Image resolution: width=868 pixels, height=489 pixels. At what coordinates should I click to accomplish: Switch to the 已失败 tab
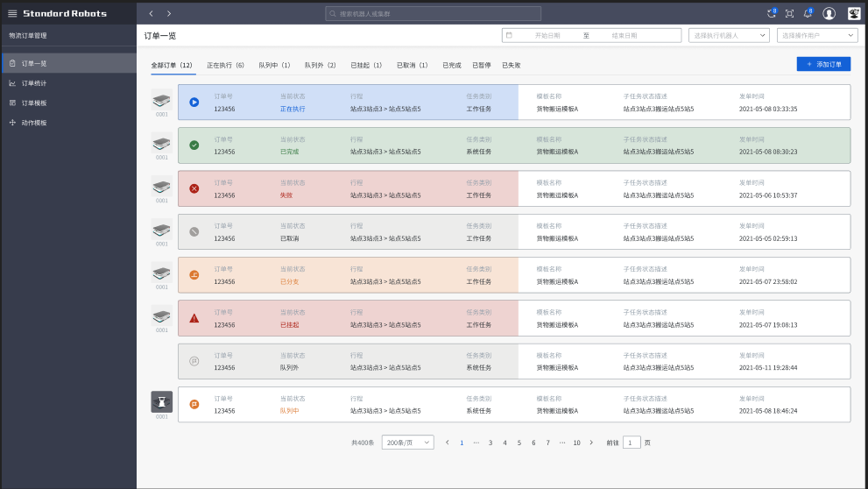click(512, 66)
